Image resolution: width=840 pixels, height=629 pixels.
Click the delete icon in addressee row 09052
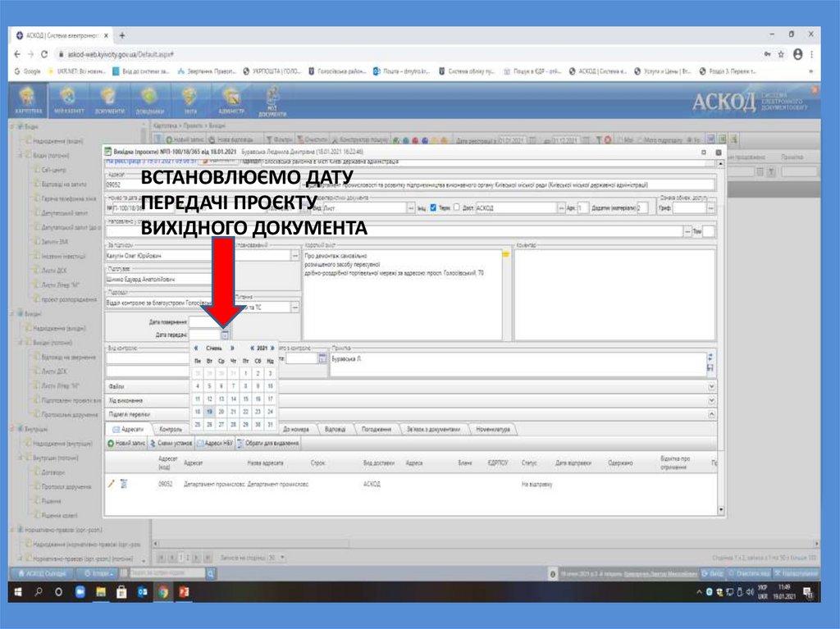click(x=124, y=484)
